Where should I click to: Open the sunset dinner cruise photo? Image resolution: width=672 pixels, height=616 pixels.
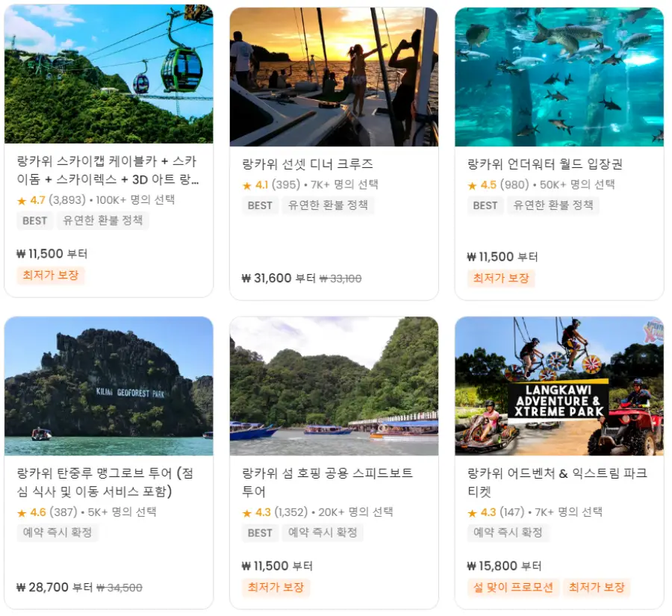334,77
